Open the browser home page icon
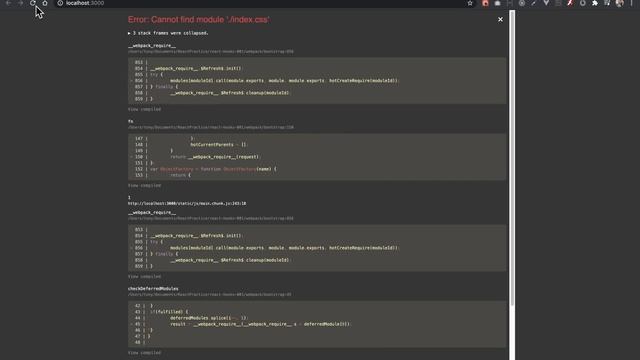640x360 pixels. [45, 3]
